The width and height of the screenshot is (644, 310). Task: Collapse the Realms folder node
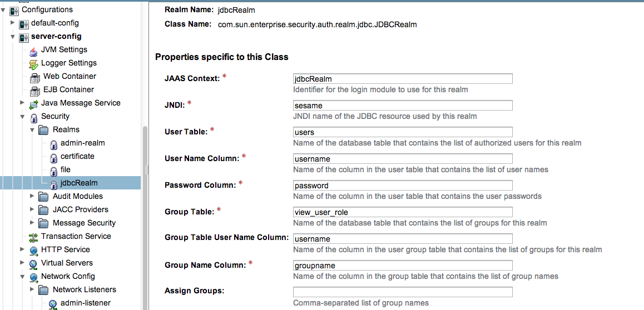[x=32, y=130]
